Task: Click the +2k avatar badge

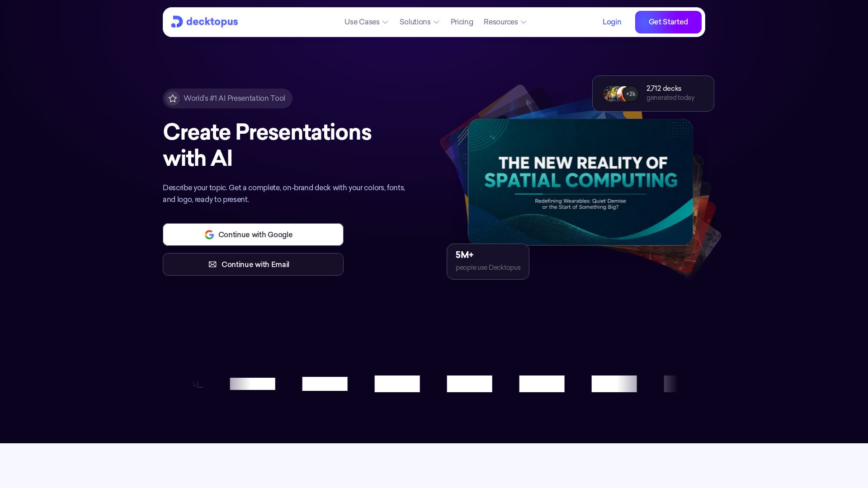Action: click(x=631, y=94)
